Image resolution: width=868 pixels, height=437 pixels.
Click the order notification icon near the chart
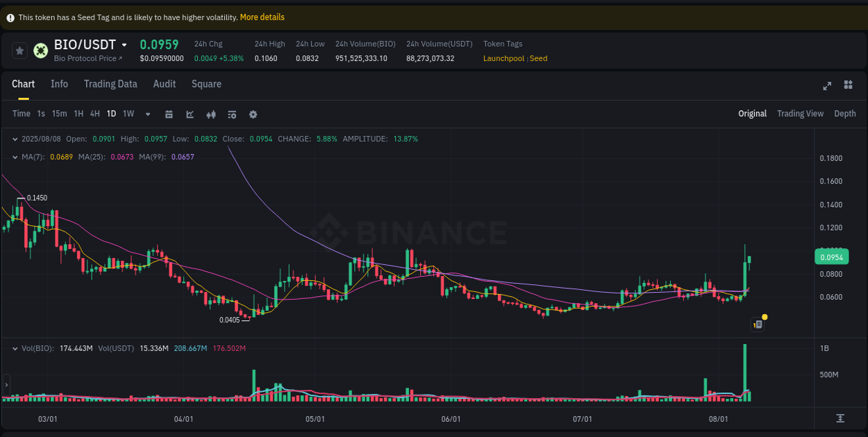pos(758,324)
